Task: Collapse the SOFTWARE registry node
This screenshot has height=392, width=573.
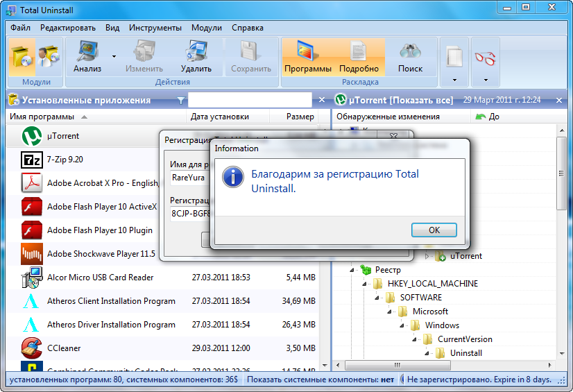Action: click(x=377, y=298)
